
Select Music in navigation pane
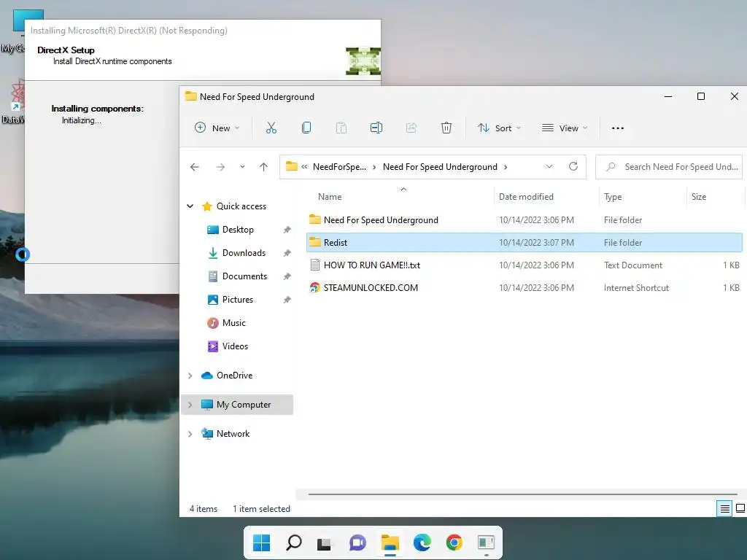click(234, 323)
